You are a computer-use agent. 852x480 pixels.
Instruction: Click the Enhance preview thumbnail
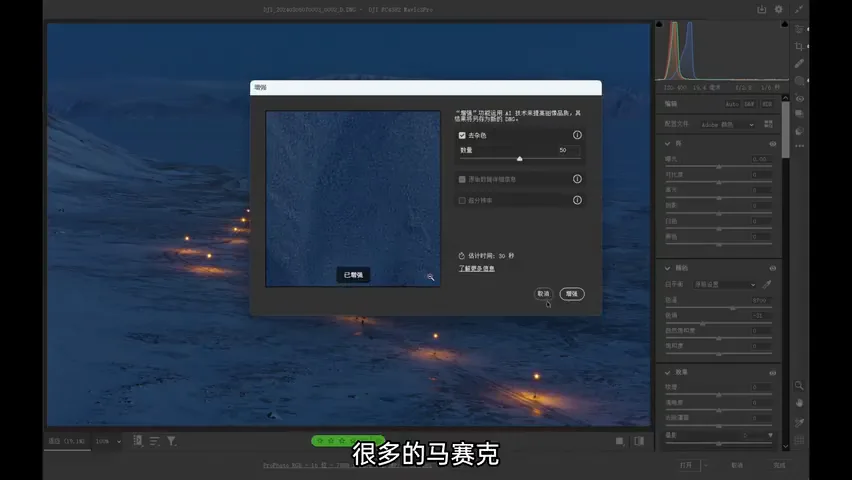click(x=353, y=199)
